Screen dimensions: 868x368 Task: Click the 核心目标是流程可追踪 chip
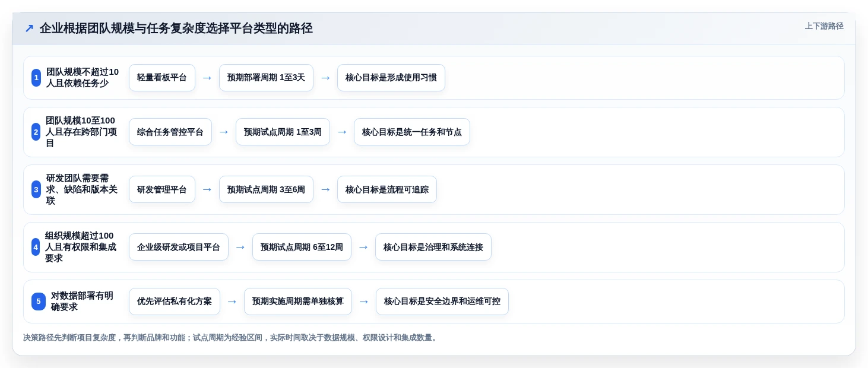(x=387, y=189)
